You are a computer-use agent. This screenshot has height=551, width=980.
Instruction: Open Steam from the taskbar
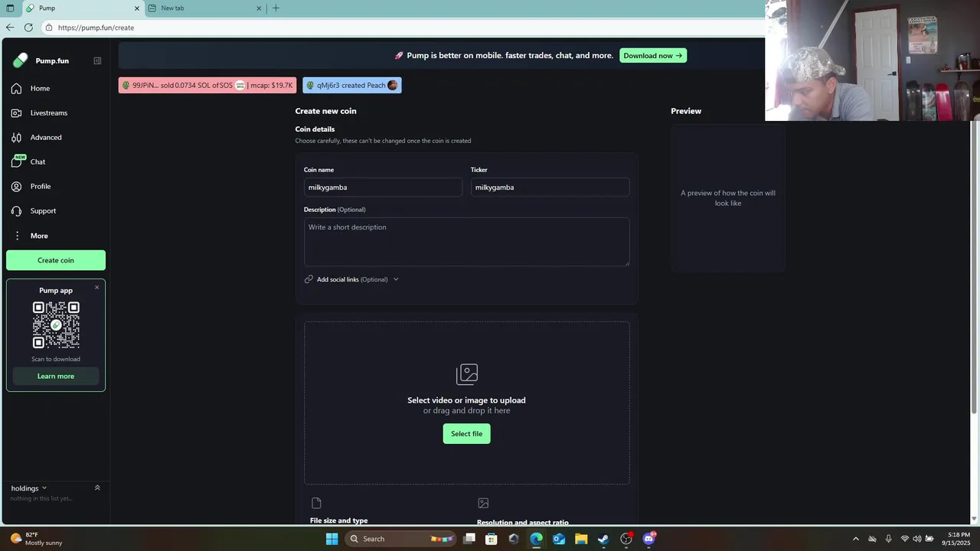coord(603,539)
